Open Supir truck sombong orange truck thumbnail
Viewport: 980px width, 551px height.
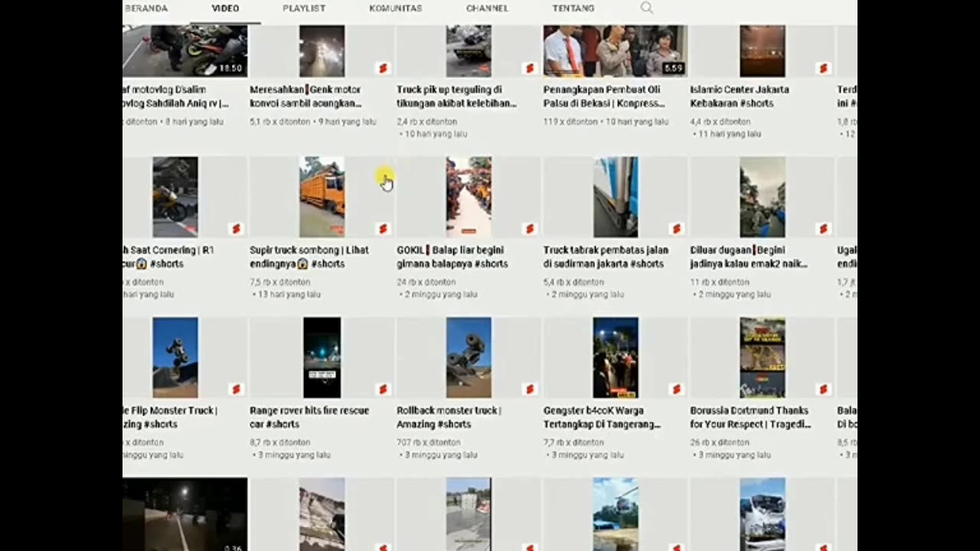[322, 197]
